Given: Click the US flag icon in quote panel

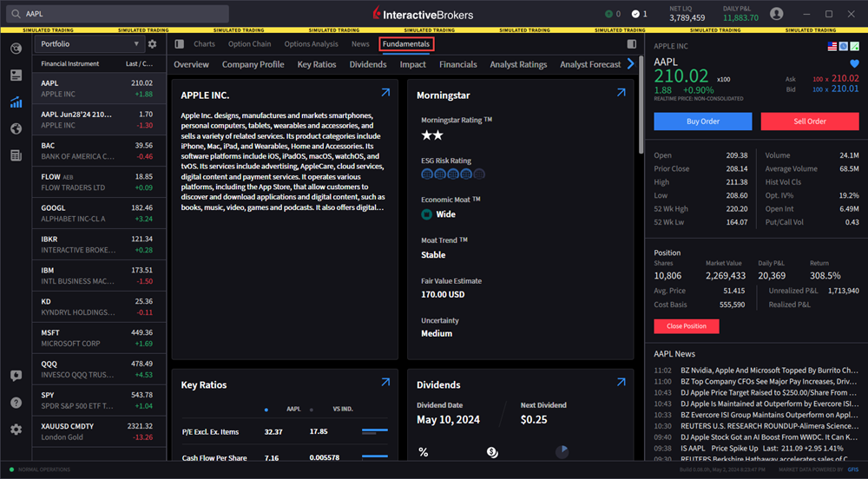Looking at the screenshot, I should point(832,47).
